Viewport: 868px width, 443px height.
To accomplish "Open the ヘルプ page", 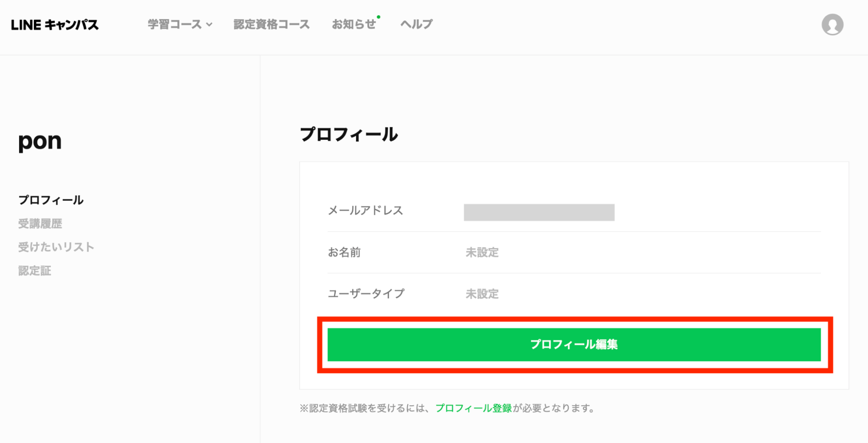I will tap(416, 24).
